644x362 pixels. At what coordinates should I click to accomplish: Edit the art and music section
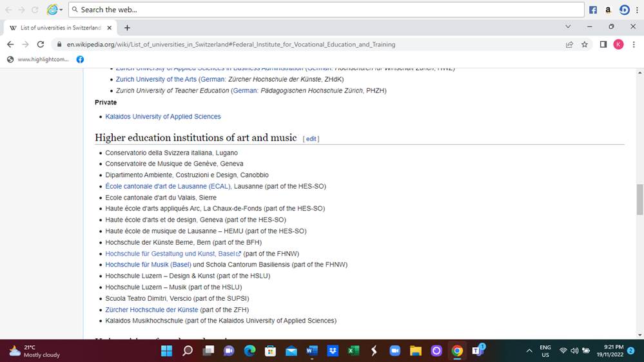pyautogui.click(x=311, y=138)
